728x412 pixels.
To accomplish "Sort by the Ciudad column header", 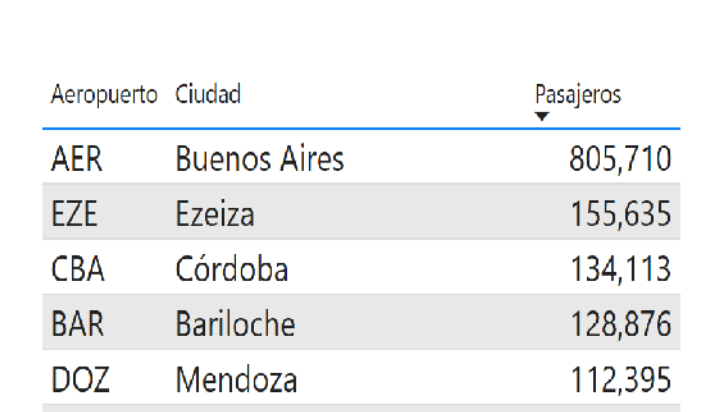I will coord(208,94).
